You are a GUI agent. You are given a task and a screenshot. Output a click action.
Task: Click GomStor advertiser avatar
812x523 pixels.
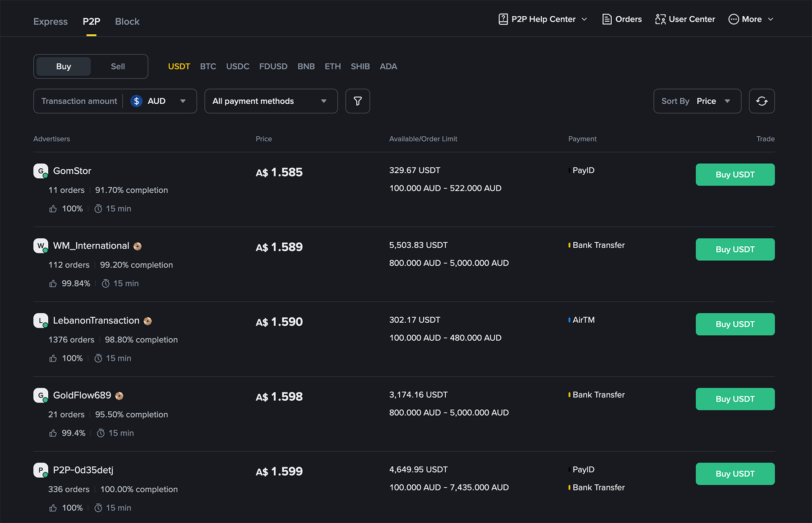click(x=41, y=171)
